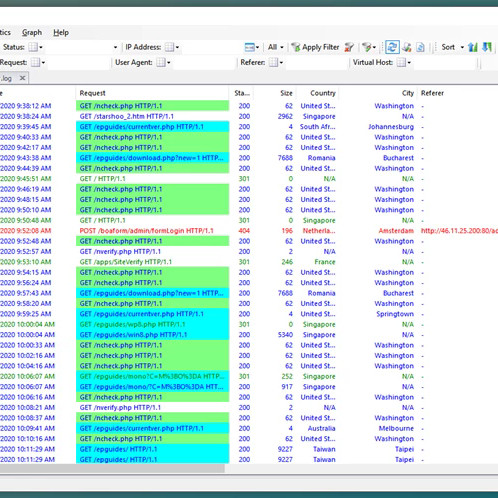Screen dimensions: 498x498
Task: Click the Springtown city cell
Action: point(395,314)
